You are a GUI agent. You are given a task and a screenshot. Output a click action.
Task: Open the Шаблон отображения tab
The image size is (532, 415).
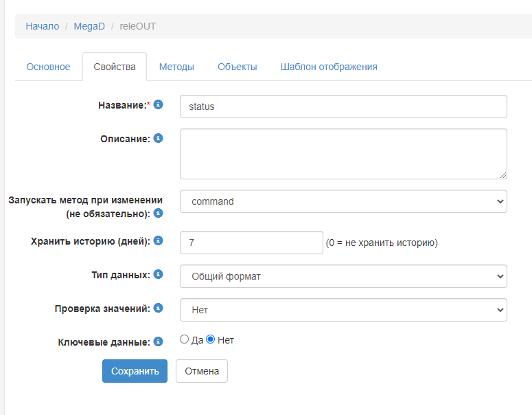coord(328,67)
